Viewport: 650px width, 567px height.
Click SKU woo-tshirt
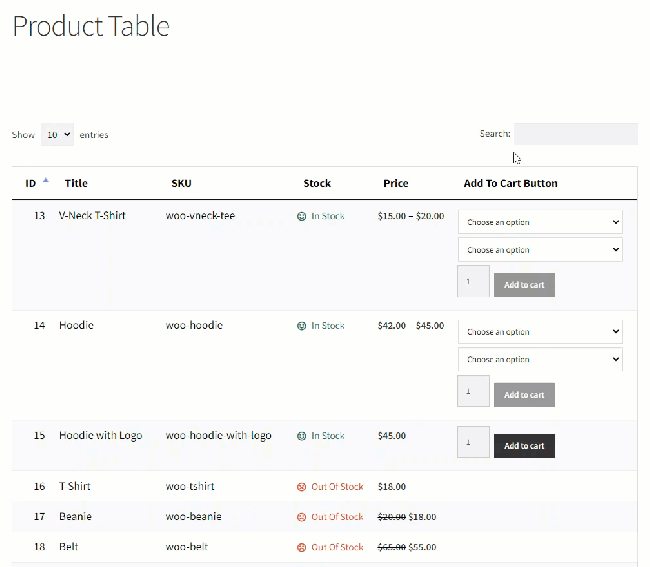point(190,486)
